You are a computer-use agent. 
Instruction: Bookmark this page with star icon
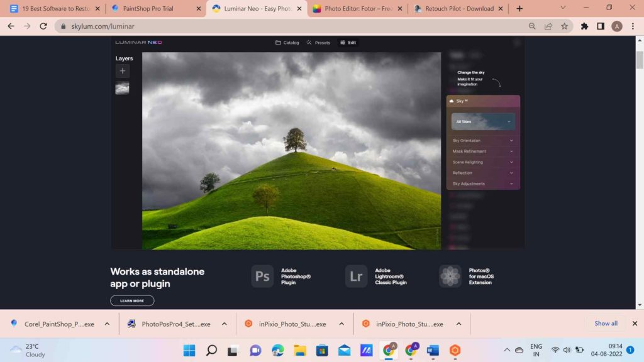564,26
